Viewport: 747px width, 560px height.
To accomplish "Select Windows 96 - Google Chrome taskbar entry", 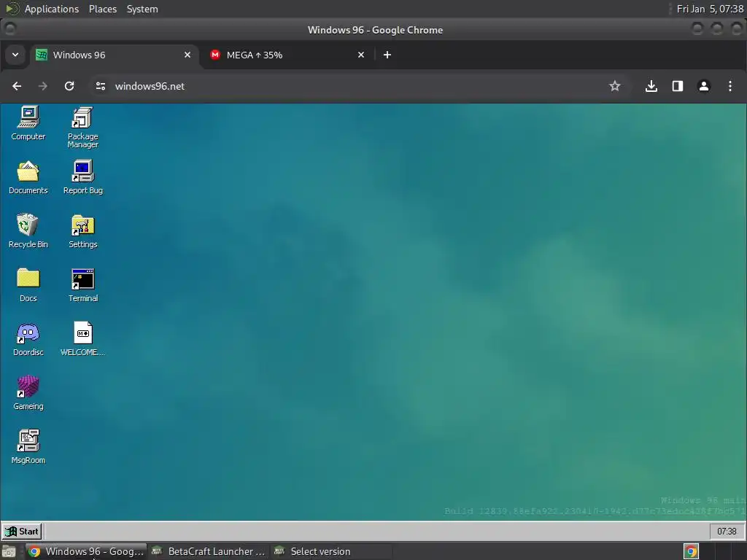I will tap(86, 551).
